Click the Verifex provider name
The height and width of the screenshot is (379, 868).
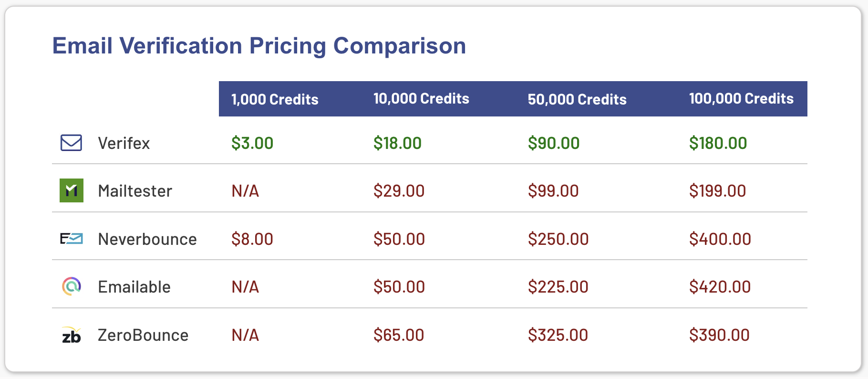pyautogui.click(x=124, y=143)
